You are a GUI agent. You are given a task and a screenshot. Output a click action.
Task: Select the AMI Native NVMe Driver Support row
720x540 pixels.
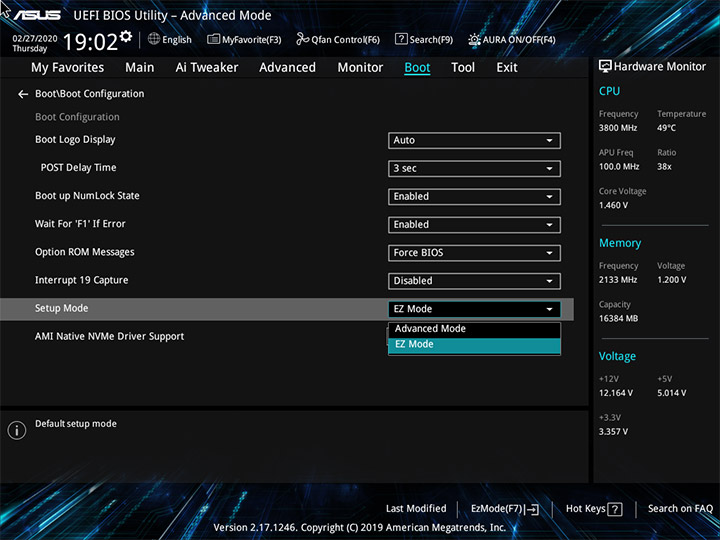[287, 337]
